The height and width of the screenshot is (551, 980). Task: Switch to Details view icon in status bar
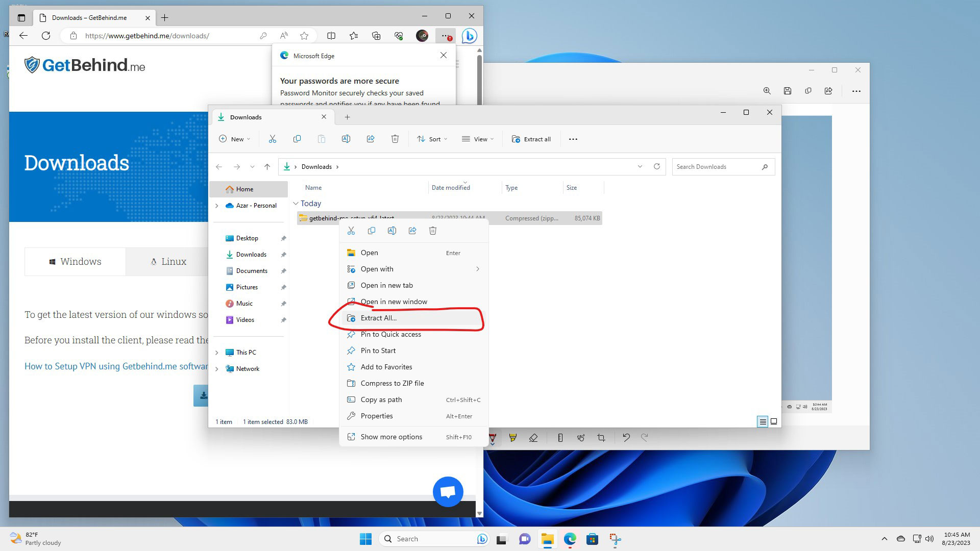(x=763, y=421)
